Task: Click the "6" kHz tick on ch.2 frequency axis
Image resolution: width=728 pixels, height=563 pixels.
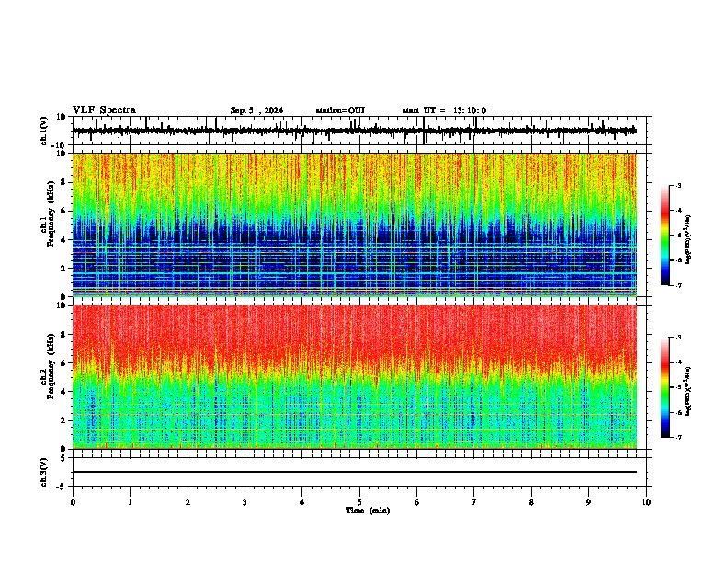Action: pos(63,363)
